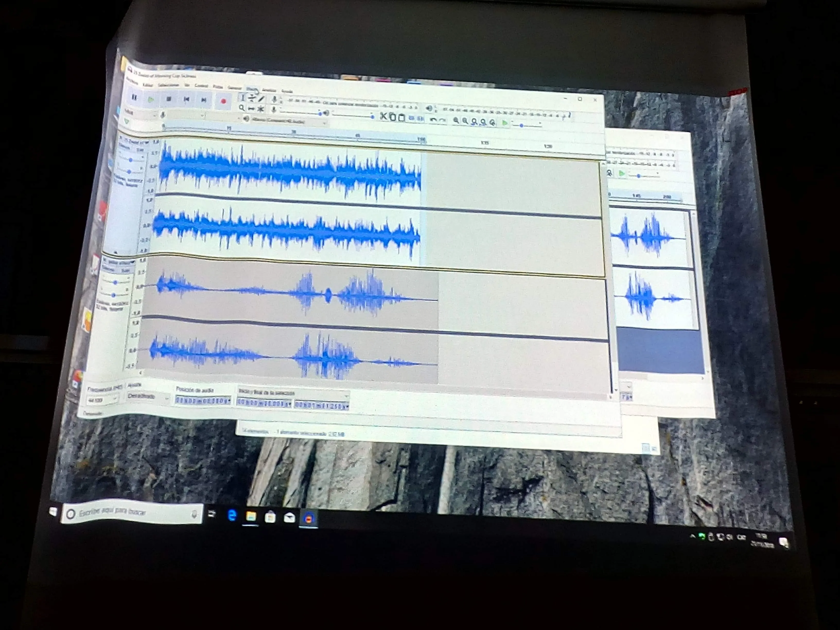Toggle Solo on the first track
This screenshot has width=840, height=630.
140,150
